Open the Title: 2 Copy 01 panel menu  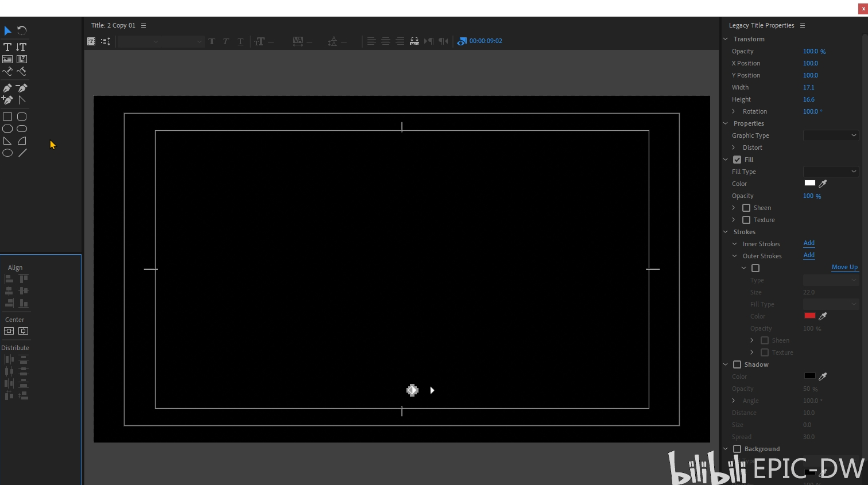[144, 25]
